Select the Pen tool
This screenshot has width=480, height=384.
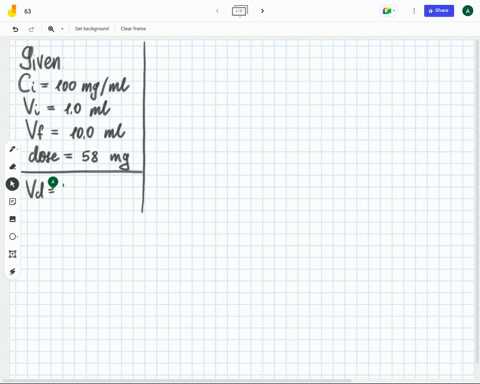(x=13, y=149)
